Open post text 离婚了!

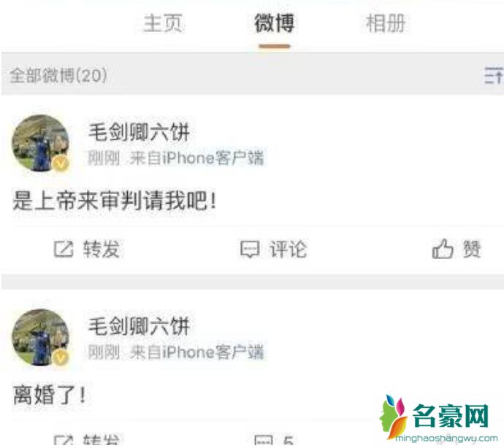click(x=50, y=395)
